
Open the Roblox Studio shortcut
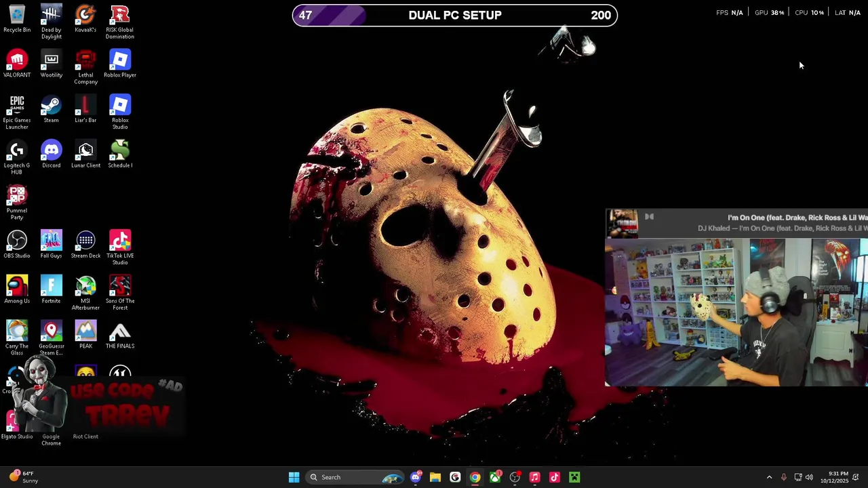(120, 112)
